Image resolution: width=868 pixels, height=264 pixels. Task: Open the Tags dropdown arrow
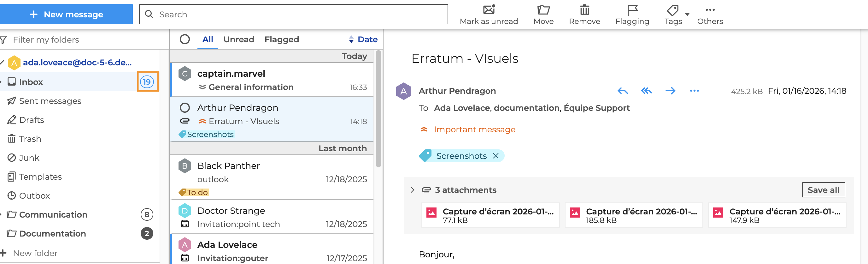(x=687, y=14)
